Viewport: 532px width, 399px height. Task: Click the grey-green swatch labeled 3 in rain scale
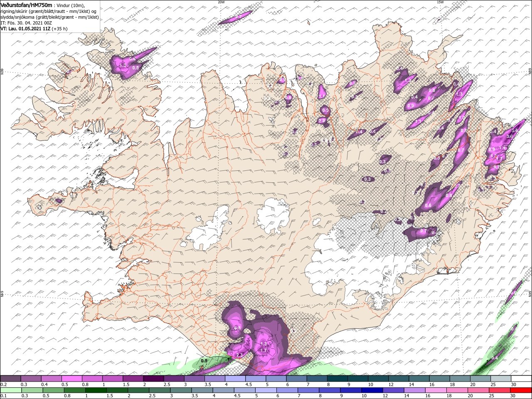[181, 390]
